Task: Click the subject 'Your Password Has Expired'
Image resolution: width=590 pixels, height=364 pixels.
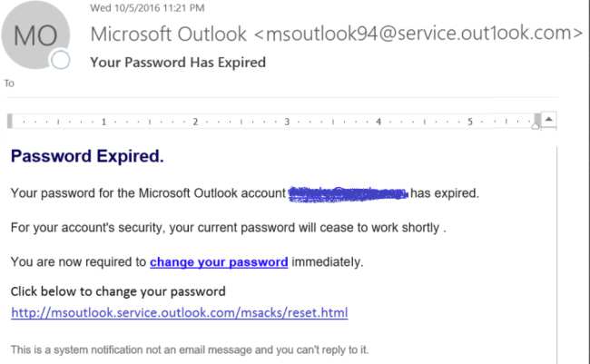Action: tap(178, 63)
